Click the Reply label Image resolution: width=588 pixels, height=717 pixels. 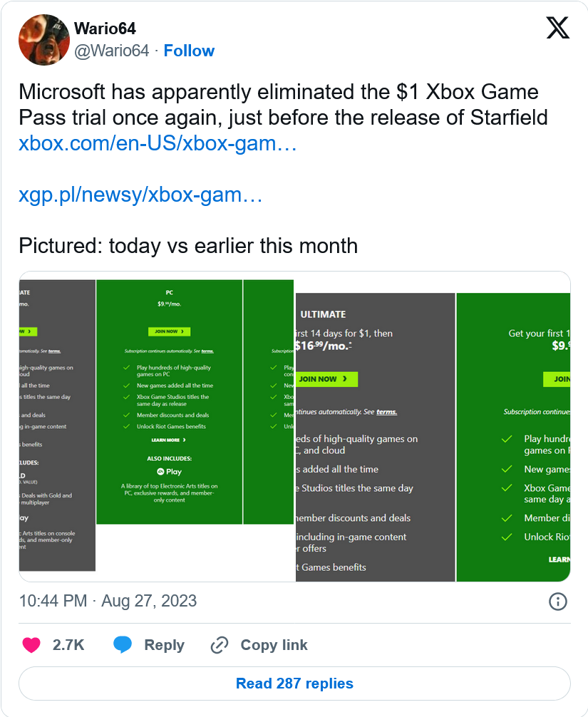coord(164,645)
